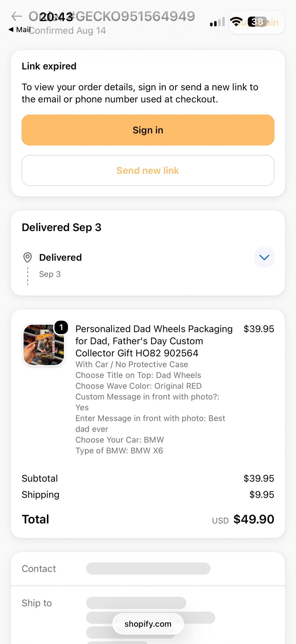Tap the battery level indicator
Screen dimensions: 296x644
click(x=257, y=22)
